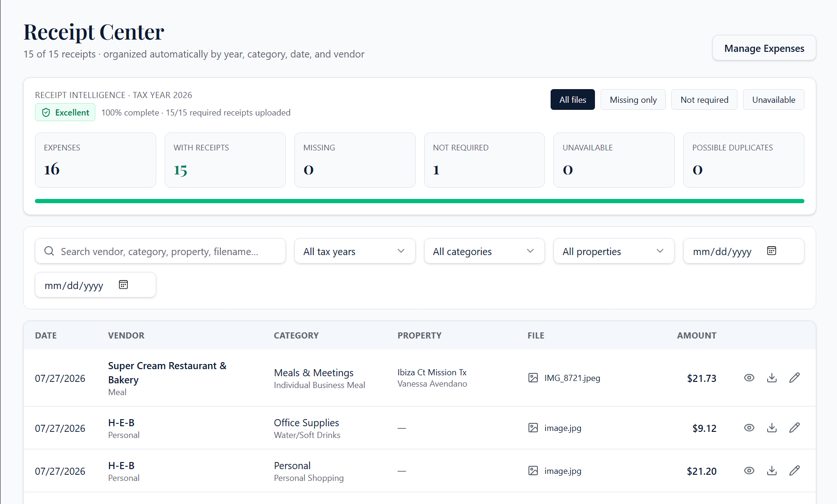Viewport: 837px width, 504px height.
Task: Click the Unavailable 0 stat card
Action: click(614, 160)
